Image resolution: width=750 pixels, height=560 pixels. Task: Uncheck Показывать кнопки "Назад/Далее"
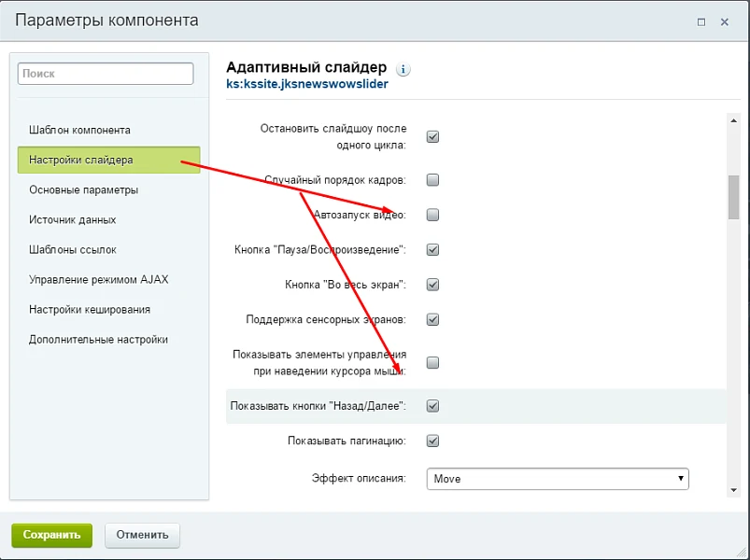[x=432, y=406]
